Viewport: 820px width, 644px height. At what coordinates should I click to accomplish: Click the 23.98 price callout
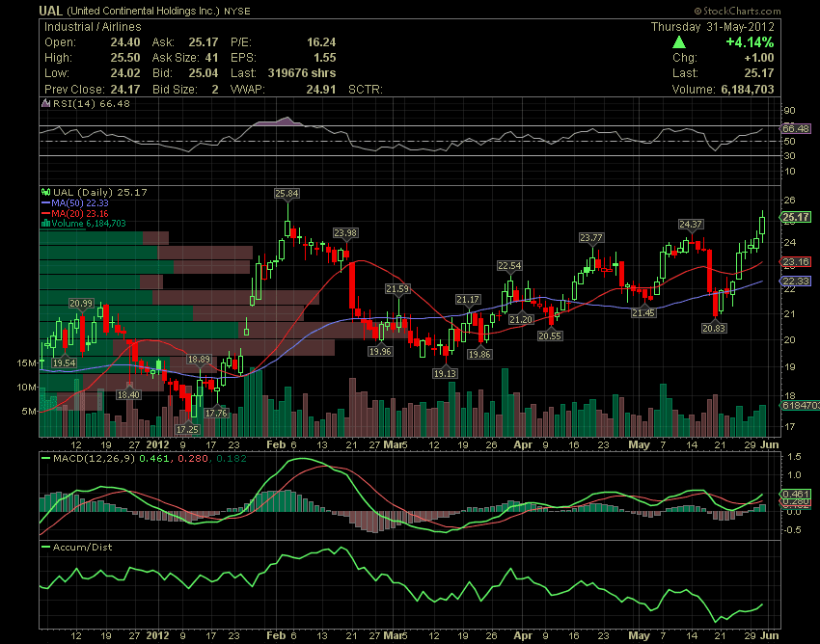click(345, 233)
